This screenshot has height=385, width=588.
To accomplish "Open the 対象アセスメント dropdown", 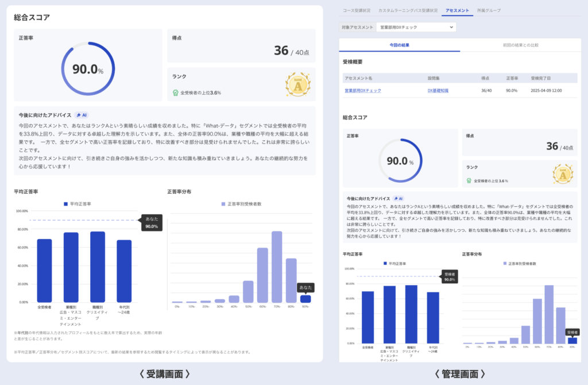I will 416,27.
